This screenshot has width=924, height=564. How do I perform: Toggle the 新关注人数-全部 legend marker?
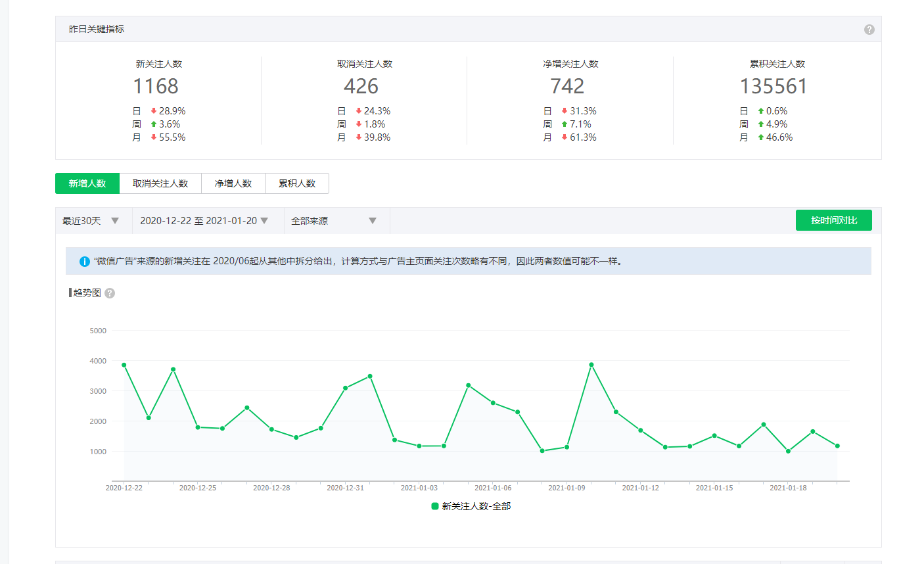[x=435, y=506]
